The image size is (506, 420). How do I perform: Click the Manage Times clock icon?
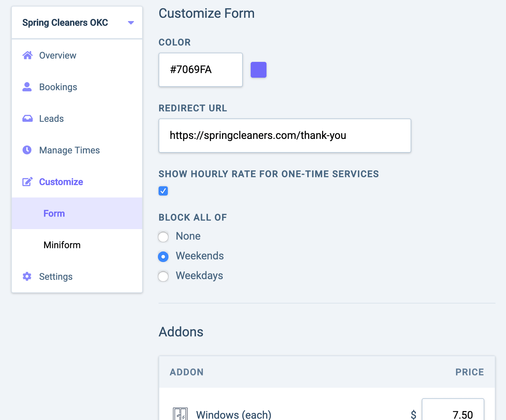point(27,150)
